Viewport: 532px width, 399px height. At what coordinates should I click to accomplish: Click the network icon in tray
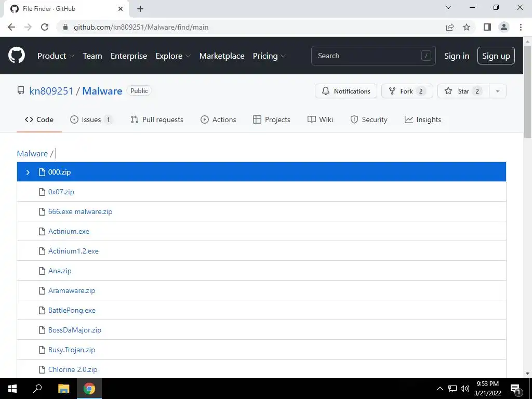tap(453, 389)
